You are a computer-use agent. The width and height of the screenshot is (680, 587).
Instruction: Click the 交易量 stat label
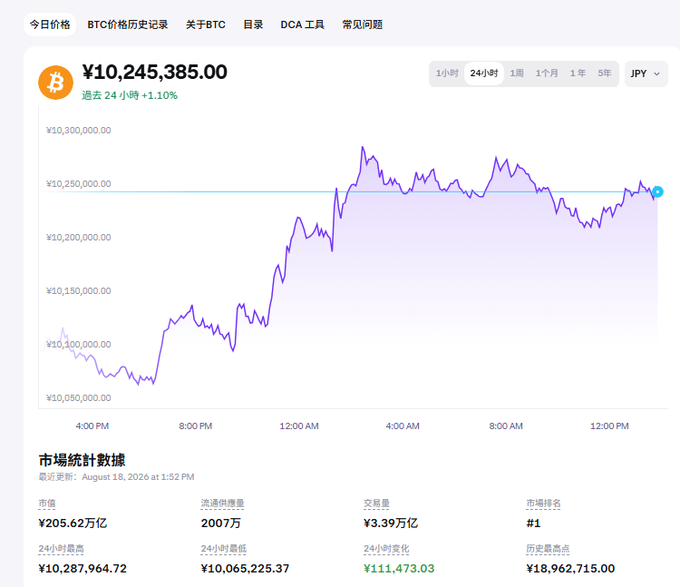click(376, 503)
